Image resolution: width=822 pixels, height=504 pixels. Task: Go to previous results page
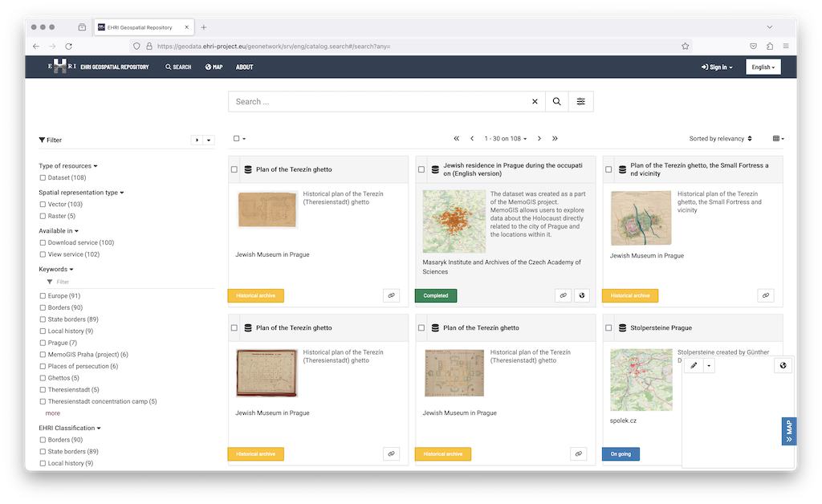(472, 139)
